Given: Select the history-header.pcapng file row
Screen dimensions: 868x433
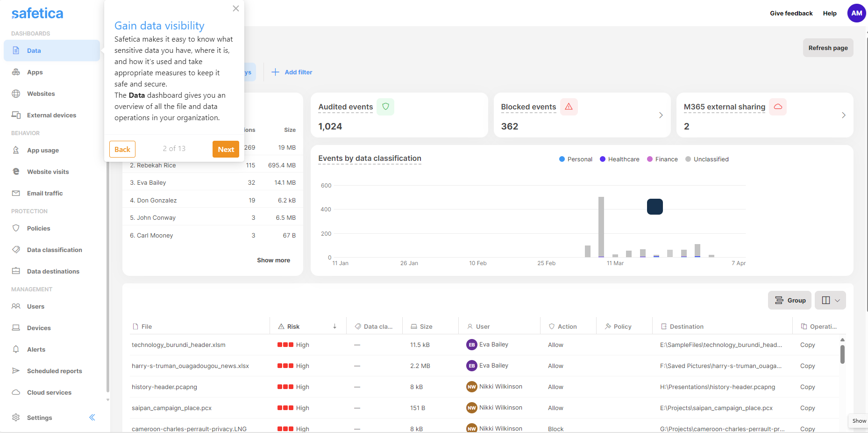Looking at the screenshot, I should pyautogui.click(x=484, y=387).
